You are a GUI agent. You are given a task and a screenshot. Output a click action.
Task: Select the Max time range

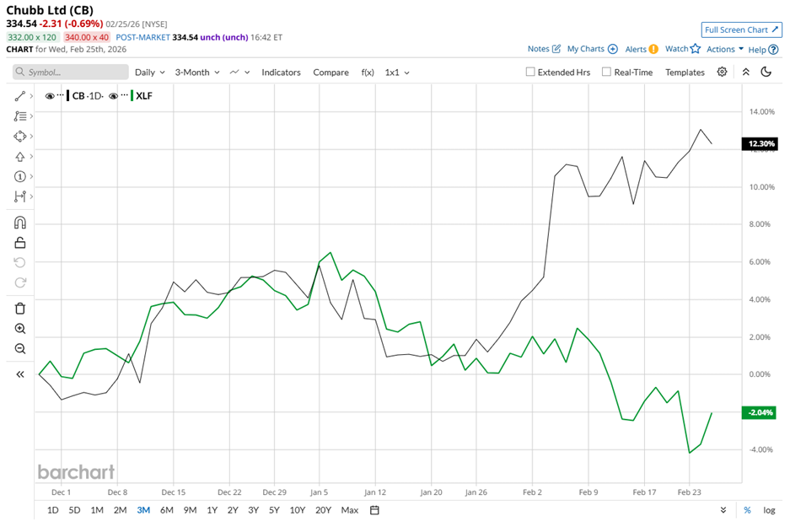point(350,510)
